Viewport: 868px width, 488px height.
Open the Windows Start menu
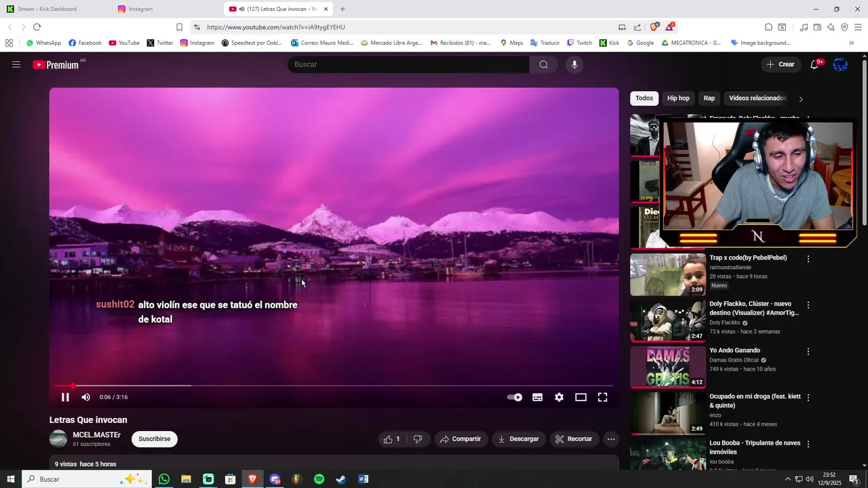pos(11,479)
